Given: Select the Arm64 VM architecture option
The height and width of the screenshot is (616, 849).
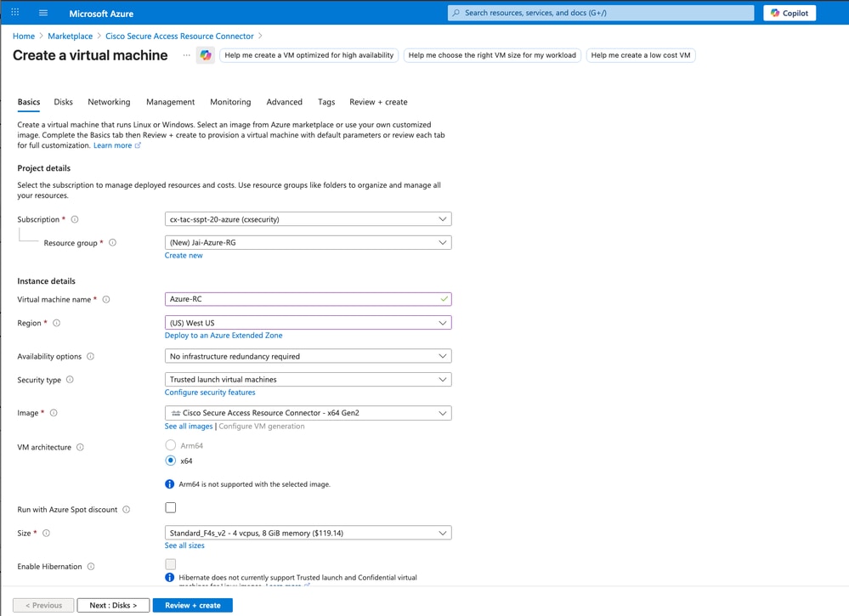Looking at the screenshot, I should tap(171, 444).
